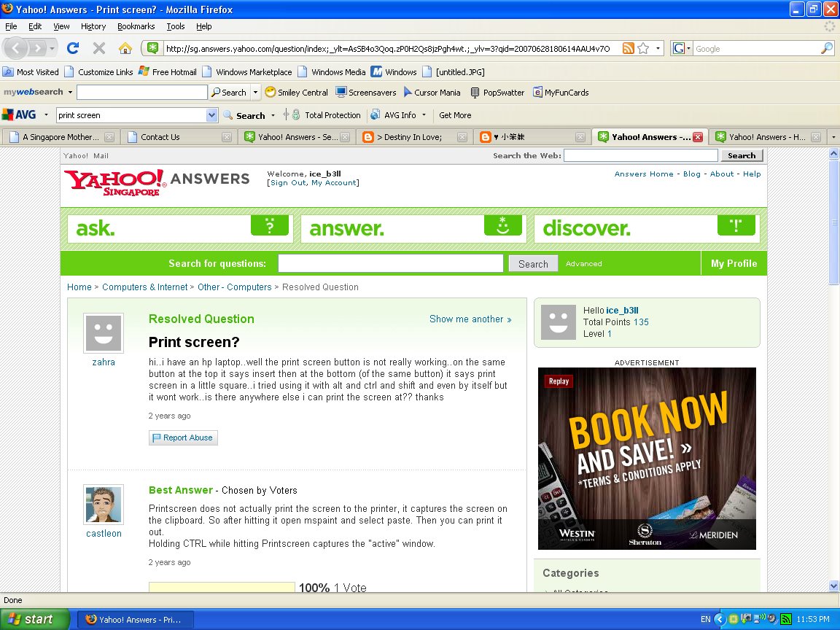
Task: Open the History menu
Action: click(x=93, y=26)
